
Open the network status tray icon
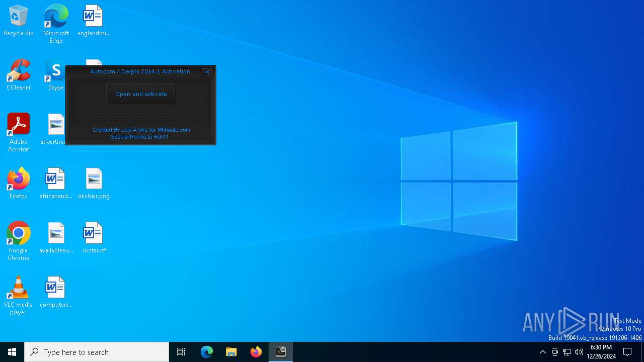click(567, 352)
